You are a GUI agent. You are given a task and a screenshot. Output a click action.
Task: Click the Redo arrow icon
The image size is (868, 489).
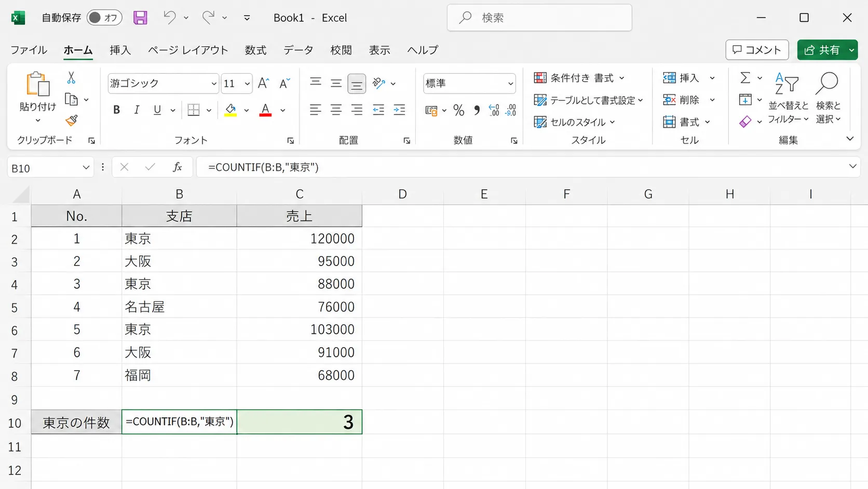point(208,17)
